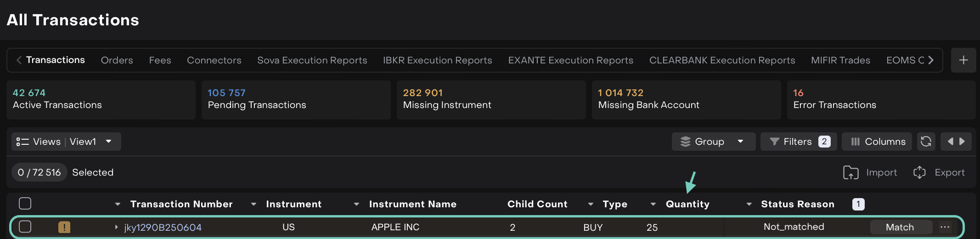Open the Filters panel

[x=798, y=142]
